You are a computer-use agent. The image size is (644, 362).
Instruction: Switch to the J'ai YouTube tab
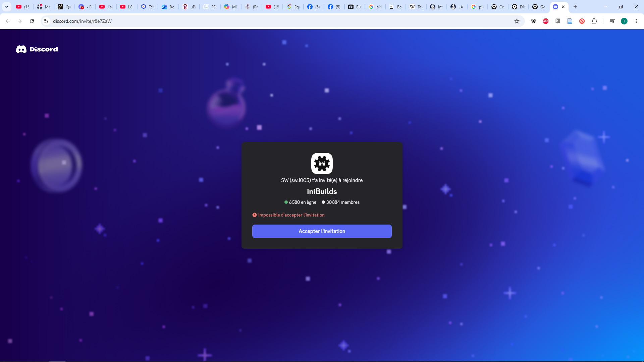pyautogui.click(x=106, y=7)
